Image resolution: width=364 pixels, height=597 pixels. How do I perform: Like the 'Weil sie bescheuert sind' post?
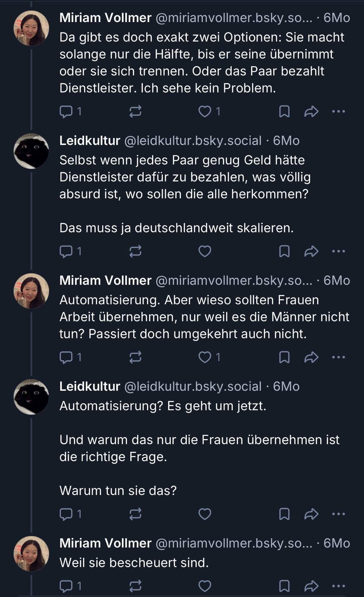pos(205,586)
